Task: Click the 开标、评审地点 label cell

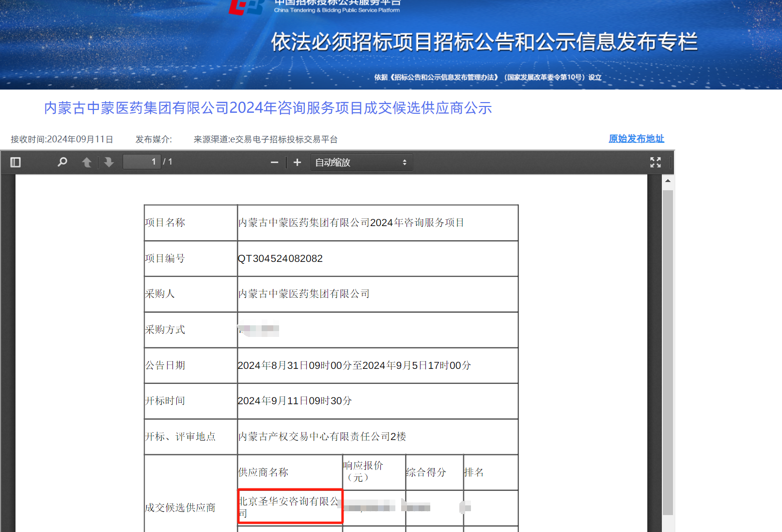Action: pos(190,437)
